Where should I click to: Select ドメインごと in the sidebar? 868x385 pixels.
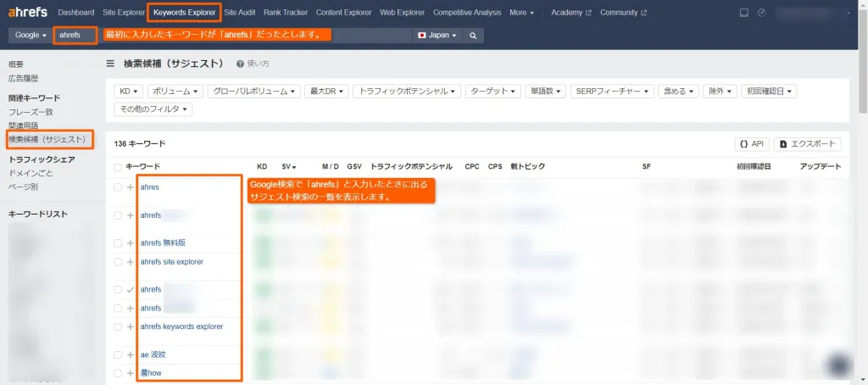point(31,173)
